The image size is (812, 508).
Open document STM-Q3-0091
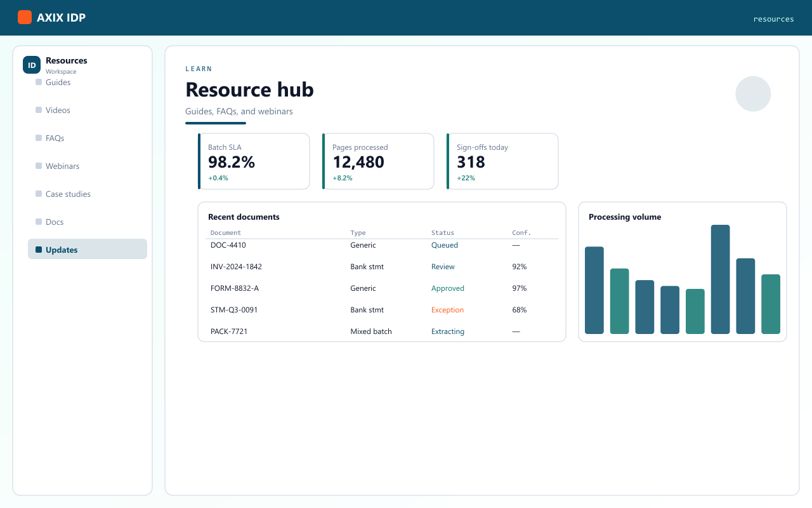click(x=234, y=310)
